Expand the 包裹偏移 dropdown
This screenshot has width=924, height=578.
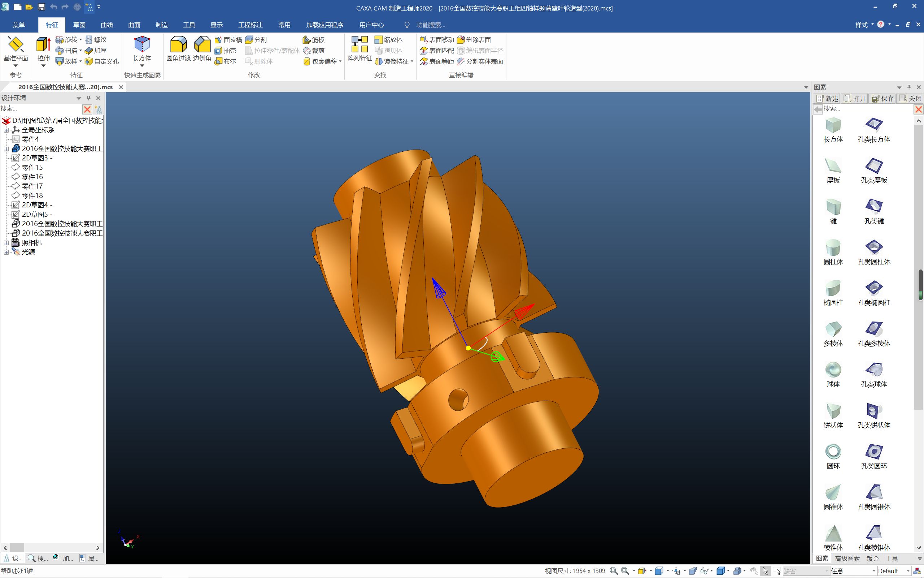pos(340,61)
